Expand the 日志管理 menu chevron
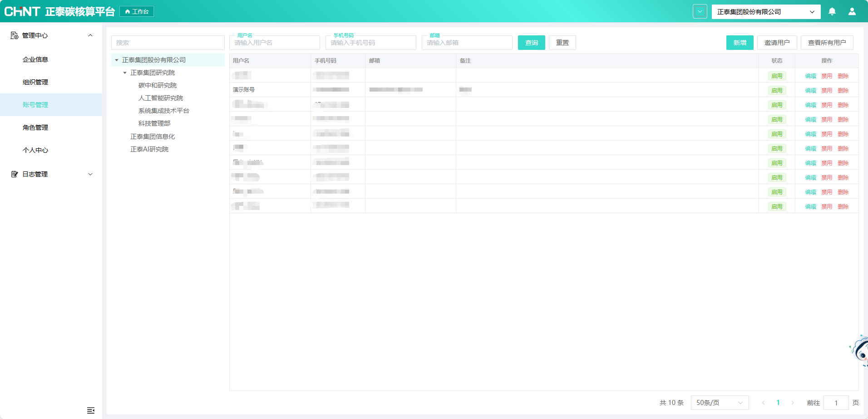Image resolution: width=868 pixels, height=419 pixels. (90, 174)
